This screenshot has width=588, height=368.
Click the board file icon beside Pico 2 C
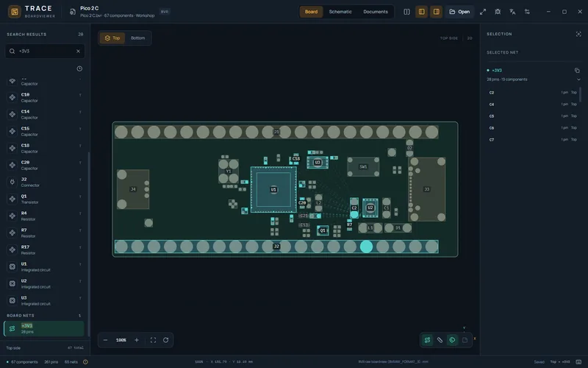(72, 12)
